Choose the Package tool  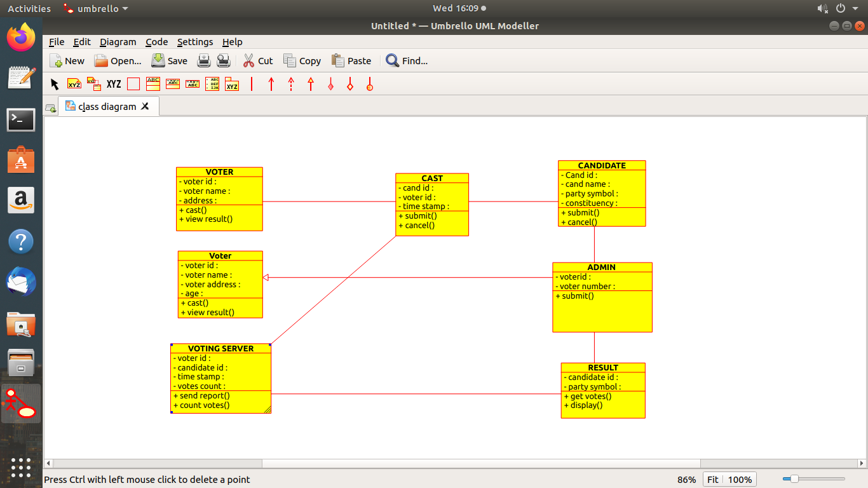(232, 83)
